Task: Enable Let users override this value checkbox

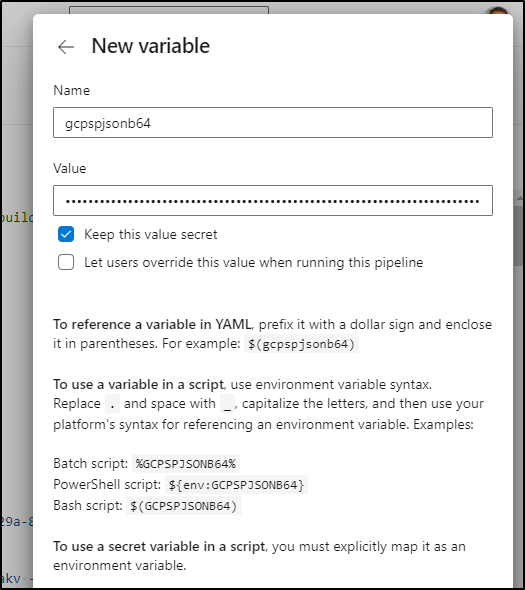Action: click(66, 262)
